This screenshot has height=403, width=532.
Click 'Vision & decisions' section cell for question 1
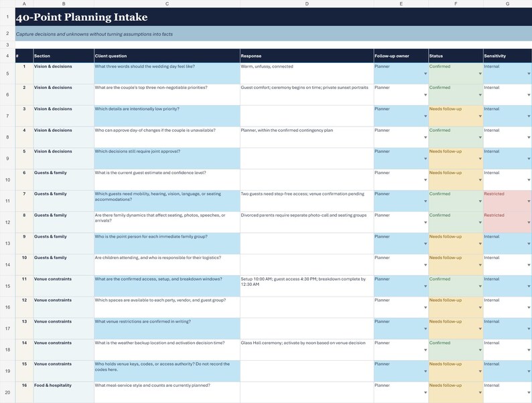pyautogui.click(x=64, y=74)
